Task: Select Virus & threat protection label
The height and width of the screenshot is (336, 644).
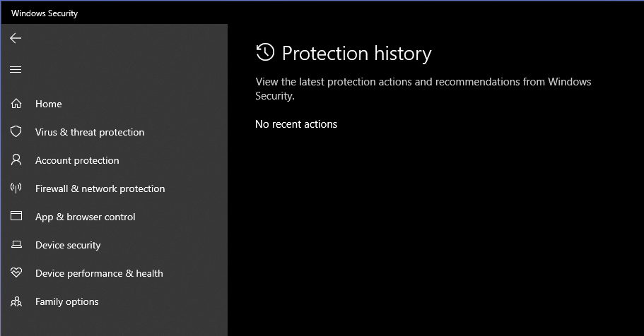Action: pyautogui.click(x=90, y=132)
